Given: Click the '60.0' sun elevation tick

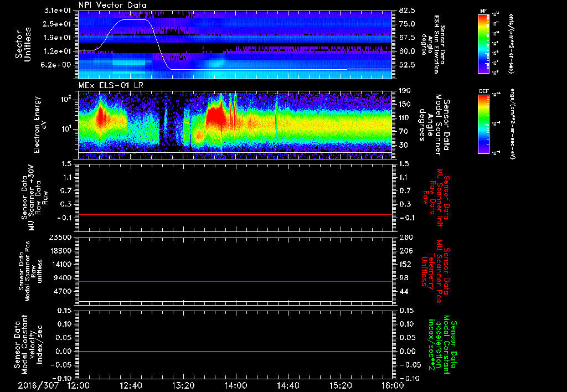Looking at the screenshot, I should [x=407, y=51].
